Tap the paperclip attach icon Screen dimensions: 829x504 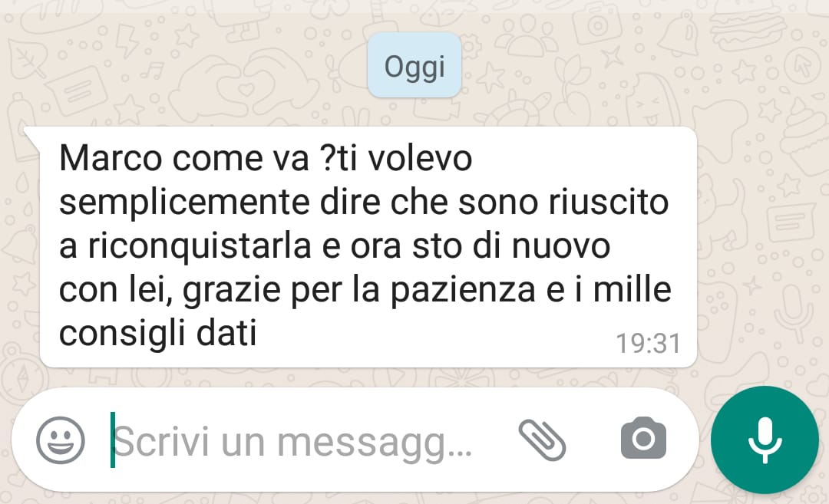tap(543, 440)
